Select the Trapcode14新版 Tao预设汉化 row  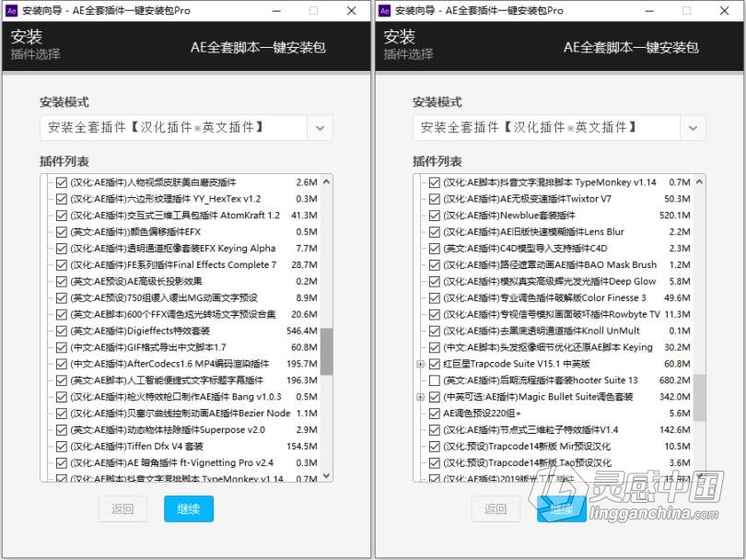tap(560, 463)
